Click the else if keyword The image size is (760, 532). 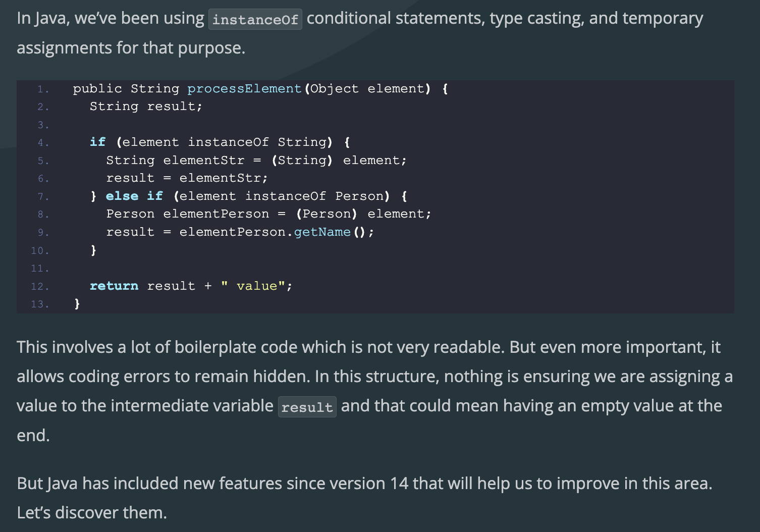pos(134,196)
